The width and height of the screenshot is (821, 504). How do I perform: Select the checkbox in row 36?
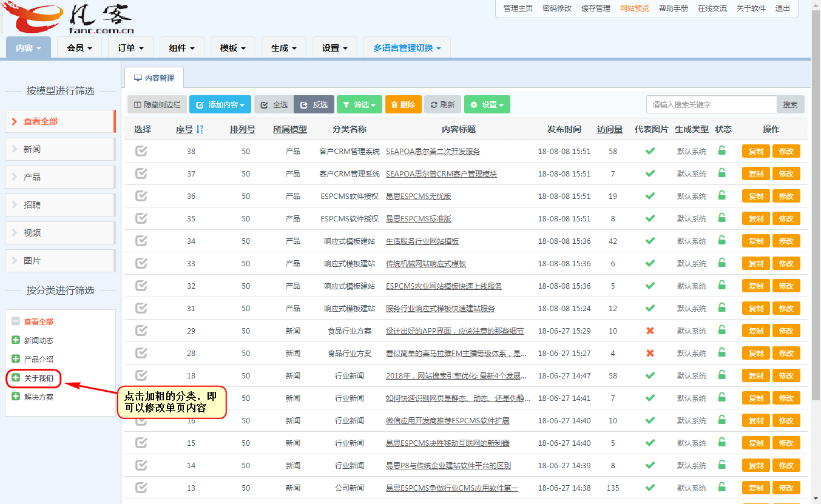point(141,196)
